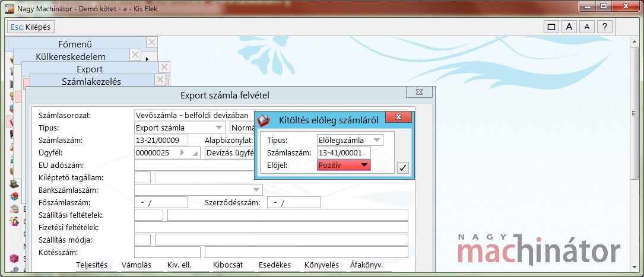Click the window layout rectangle icon

click(x=551, y=27)
